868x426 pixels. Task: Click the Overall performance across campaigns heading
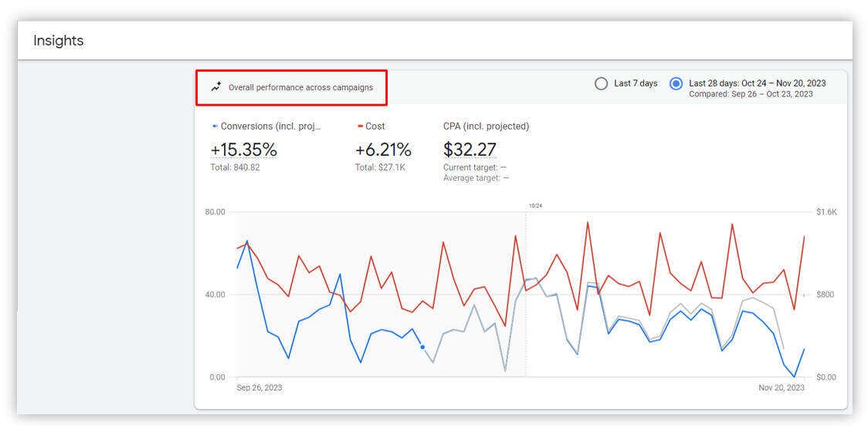click(300, 87)
